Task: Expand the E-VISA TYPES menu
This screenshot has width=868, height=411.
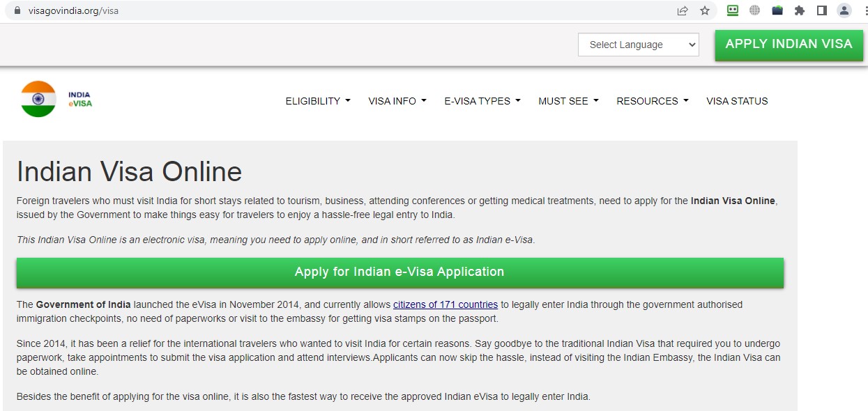Action: click(482, 101)
